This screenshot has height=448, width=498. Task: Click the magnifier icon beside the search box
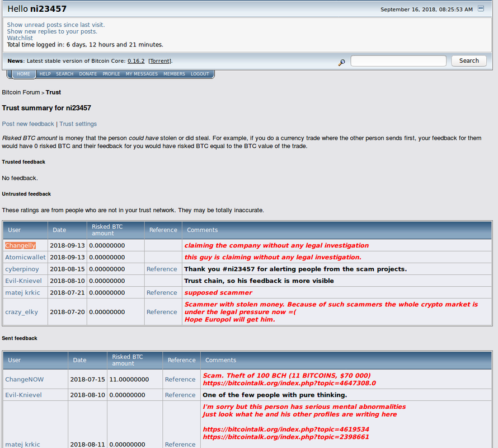pyautogui.click(x=341, y=62)
